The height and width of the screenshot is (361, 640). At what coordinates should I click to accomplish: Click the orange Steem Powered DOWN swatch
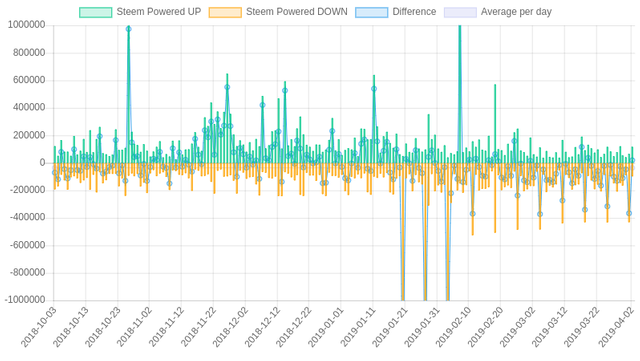[225, 12]
